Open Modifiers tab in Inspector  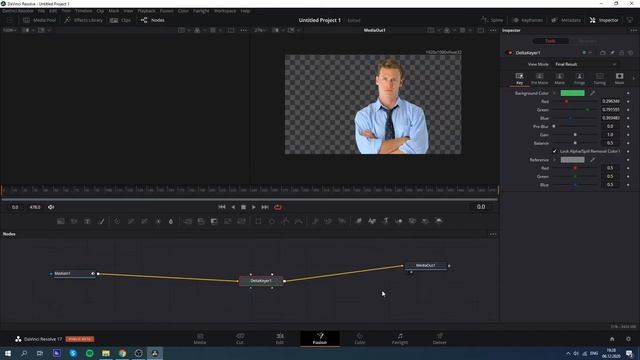click(587, 41)
